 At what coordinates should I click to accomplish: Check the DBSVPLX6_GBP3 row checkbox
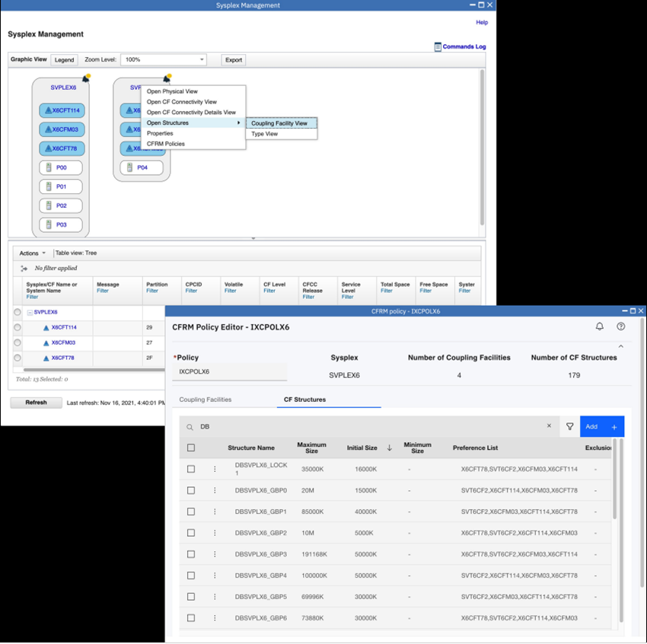click(190, 554)
